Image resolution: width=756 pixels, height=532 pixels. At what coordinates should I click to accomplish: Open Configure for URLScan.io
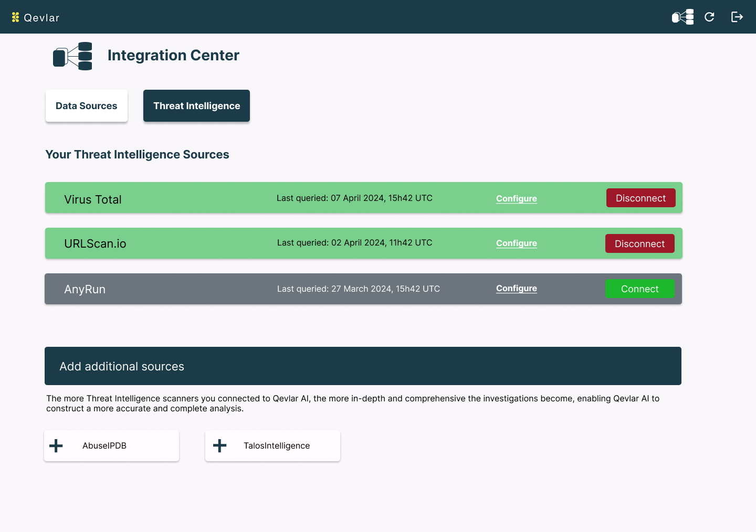point(516,243)
